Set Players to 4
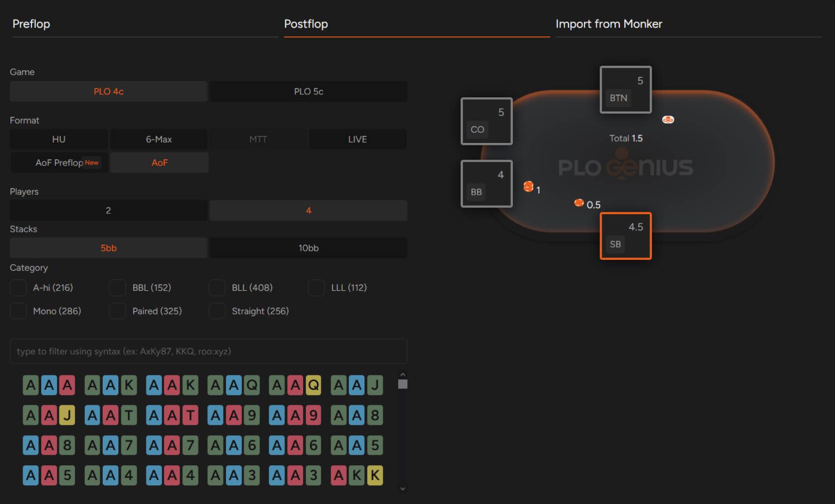835x504 pixels. point(308,210)
